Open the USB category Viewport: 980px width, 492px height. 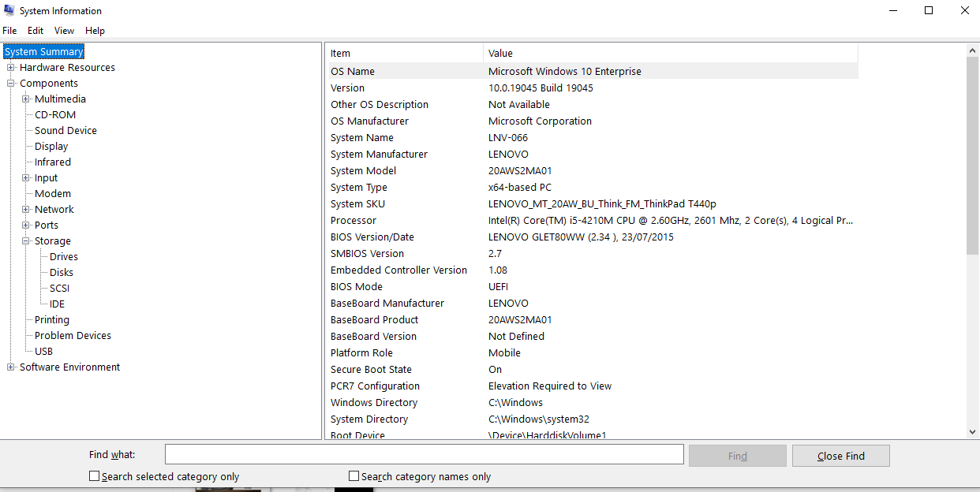[x=43, y=352]
